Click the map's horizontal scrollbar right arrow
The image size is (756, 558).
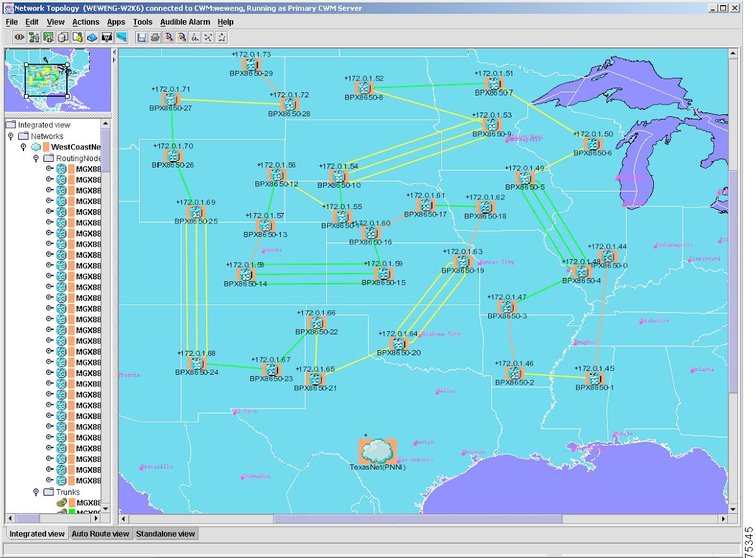point(723,518)
